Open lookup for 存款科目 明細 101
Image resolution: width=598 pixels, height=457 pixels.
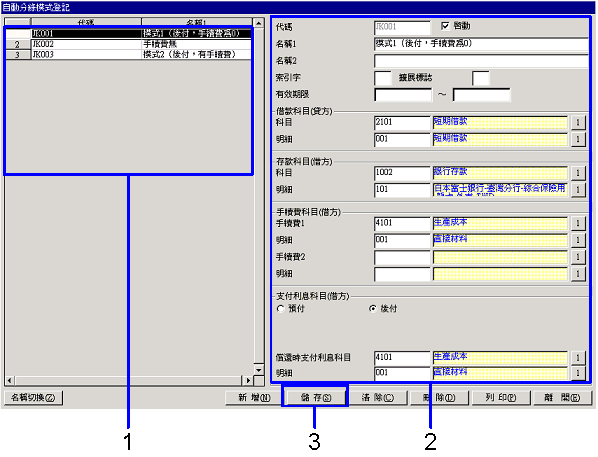point(578,190)
